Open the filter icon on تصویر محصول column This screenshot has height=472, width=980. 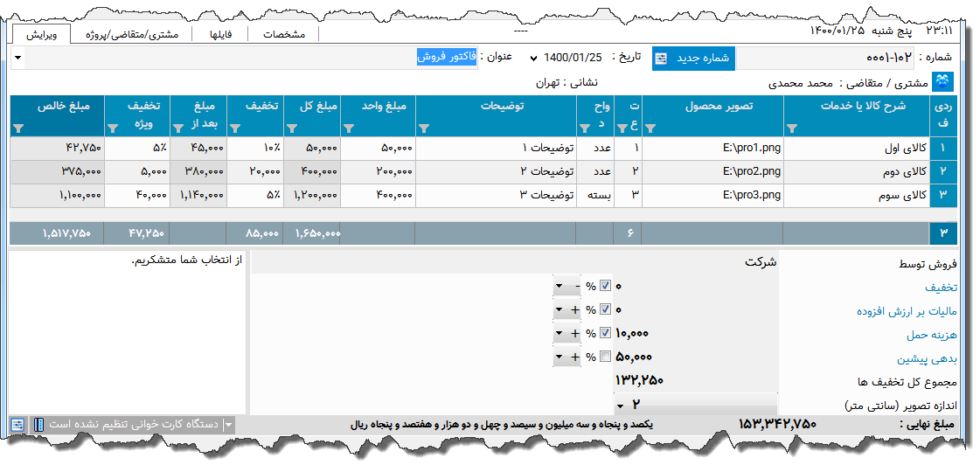click(x=650, y=128)
